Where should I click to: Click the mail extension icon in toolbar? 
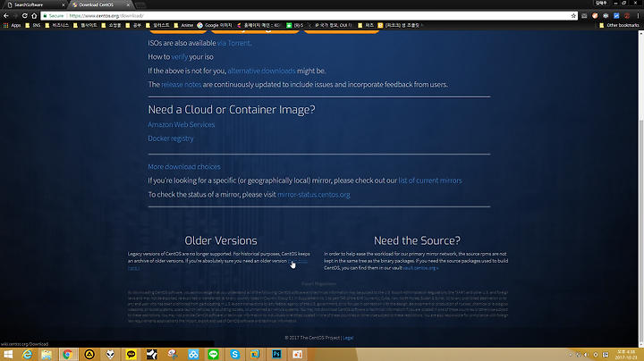pos(584,15)
